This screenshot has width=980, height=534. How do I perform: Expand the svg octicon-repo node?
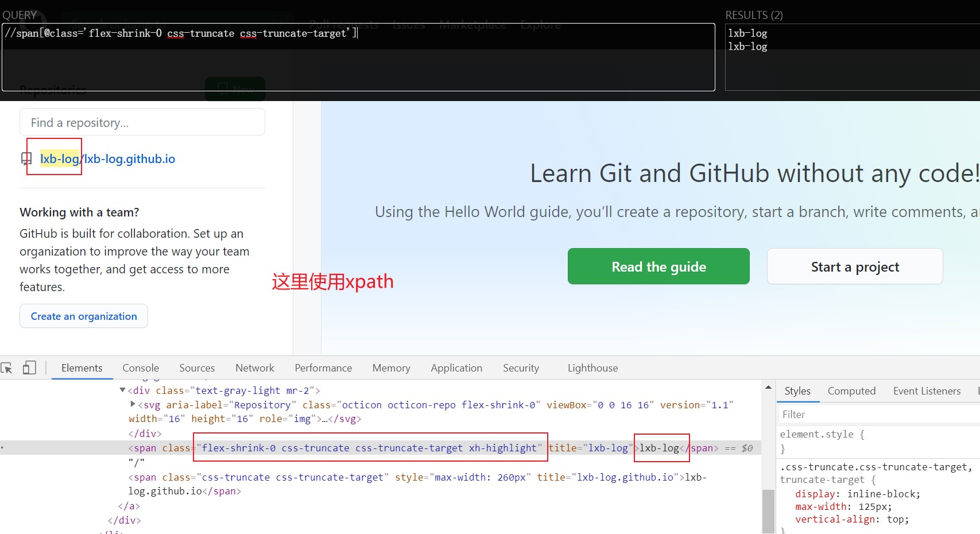pyautogui.click(x=133, y=405)
